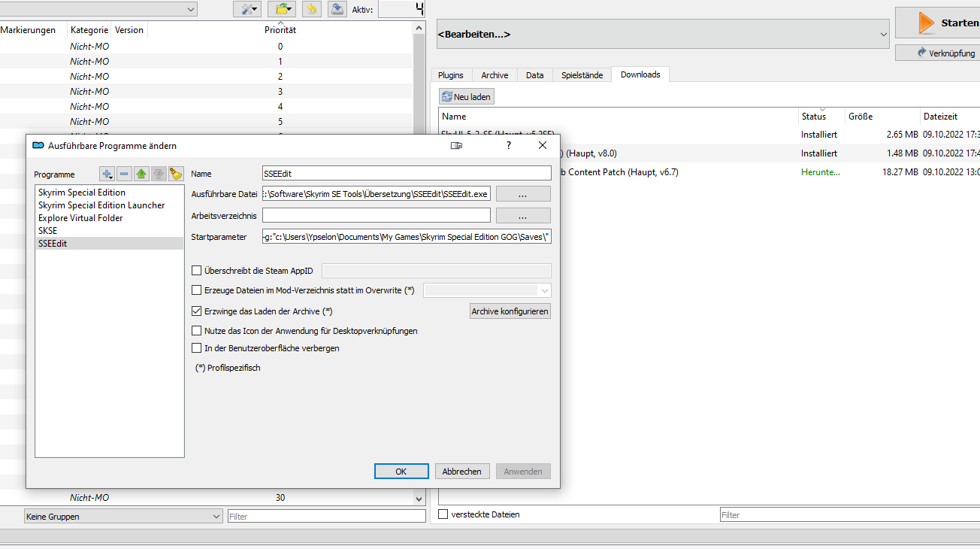Click the blue plus add-executable icon
This screenshot has height=549, width=980.
[107, 174]
